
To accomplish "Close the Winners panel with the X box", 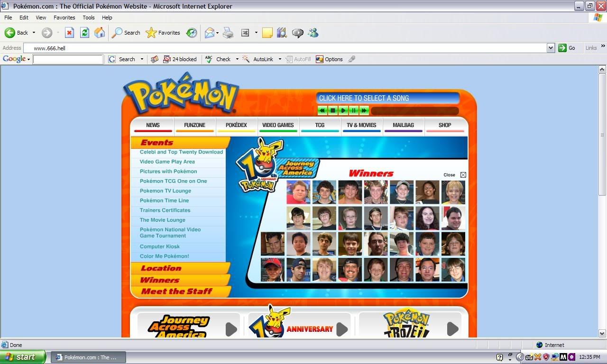I will [463, 175].
